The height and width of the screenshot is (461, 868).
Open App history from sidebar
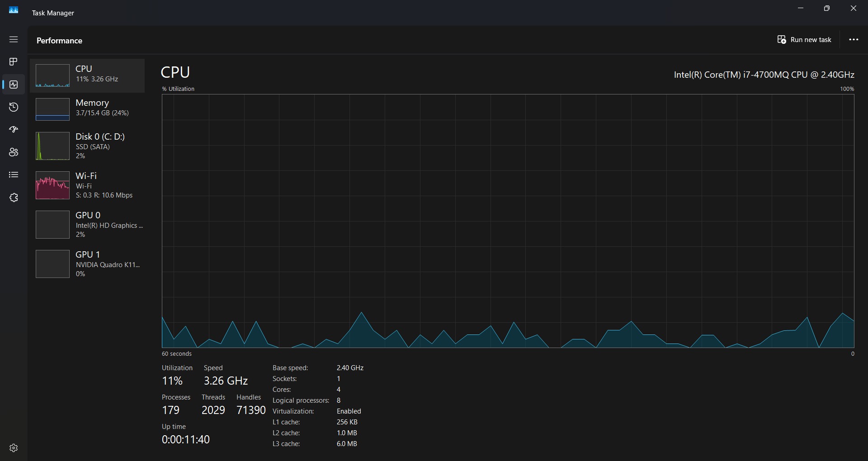point(14,107)
